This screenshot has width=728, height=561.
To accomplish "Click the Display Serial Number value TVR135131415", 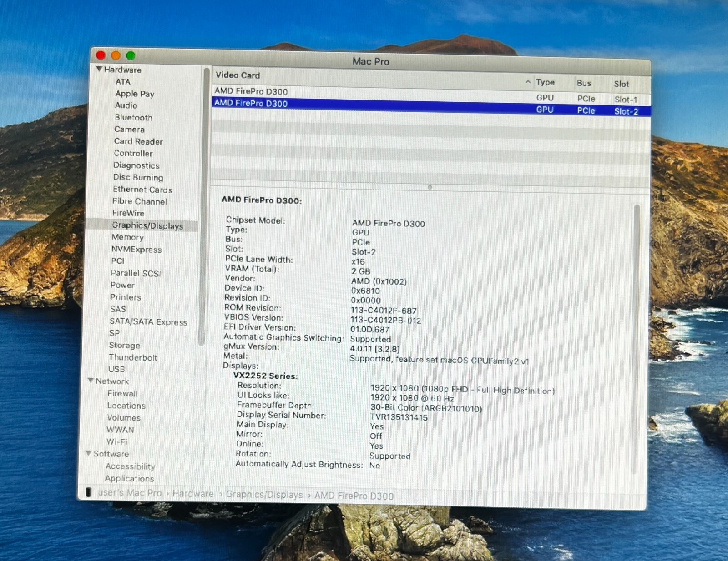I will coord(399,417).
